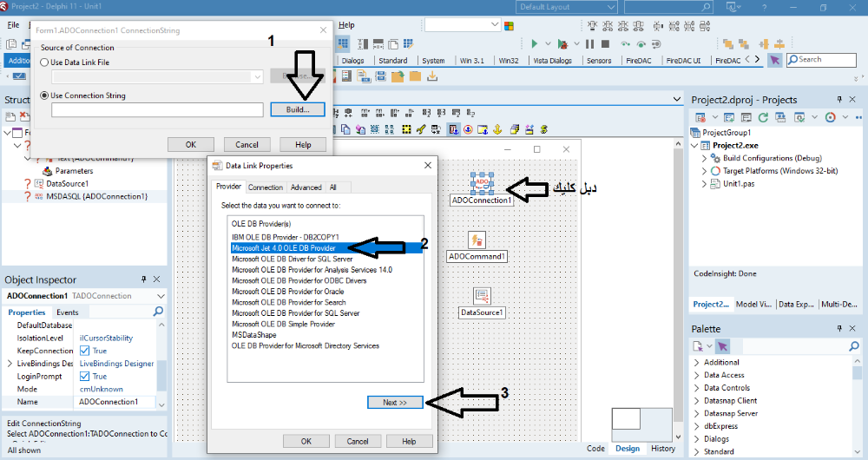Click the Build... button
Viewport: 868px width, 460px height.
coord(298,109)
